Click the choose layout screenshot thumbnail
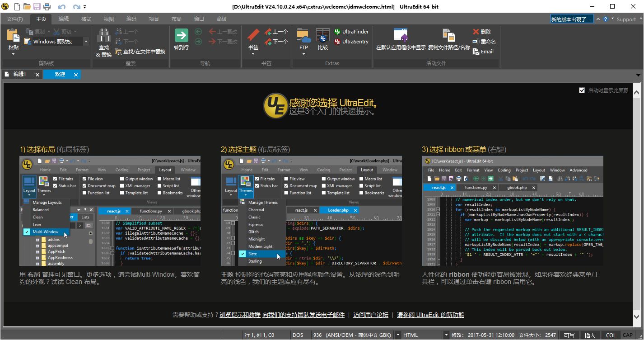 click(x=110, y=211)
